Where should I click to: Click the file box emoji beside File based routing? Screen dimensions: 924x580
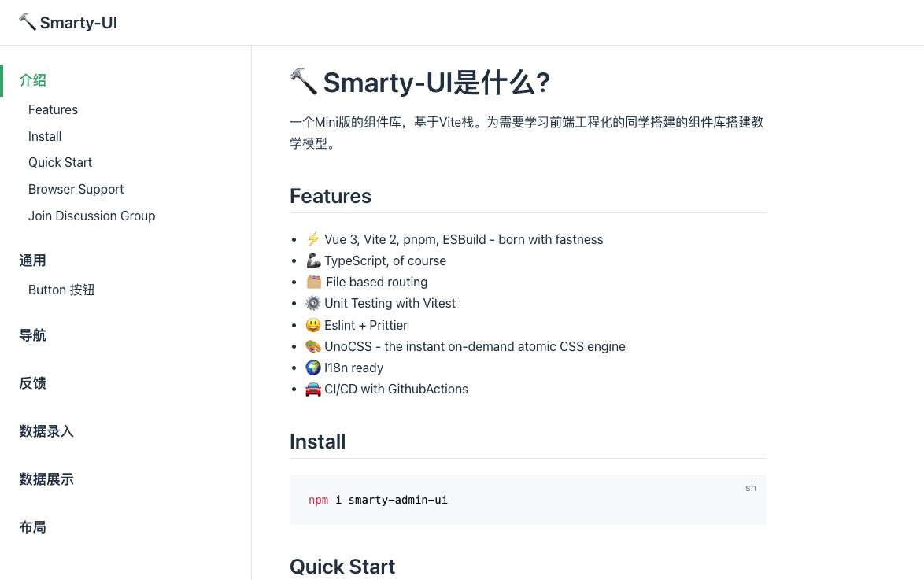[313, 282]
